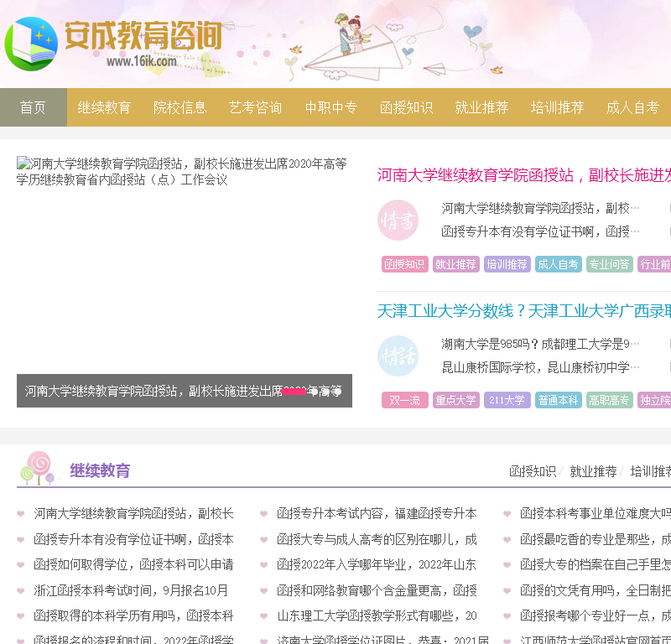
Task: Click the carousel banner image of 河南大学
Action: pos(184,268)
